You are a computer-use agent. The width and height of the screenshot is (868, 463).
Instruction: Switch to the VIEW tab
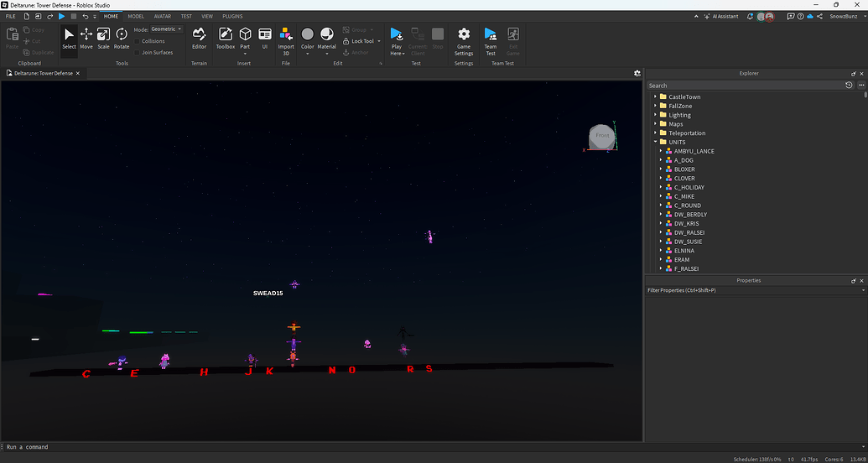click(207, 17)
